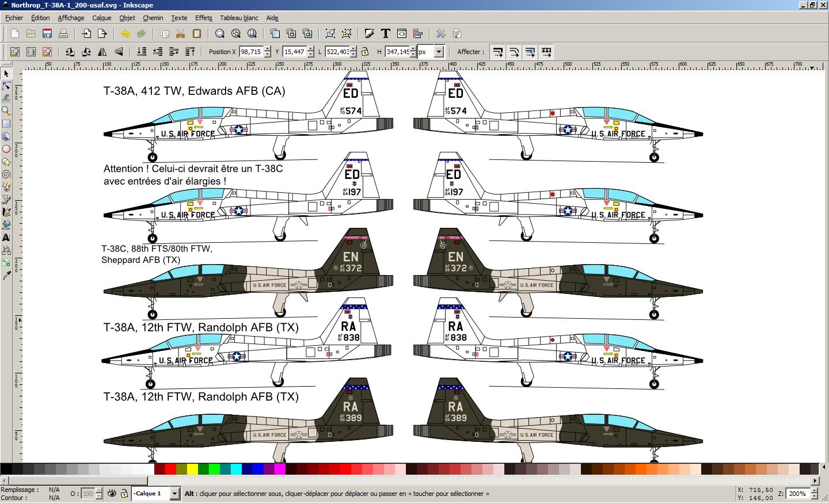Pick the Star polygon tool

6,162
